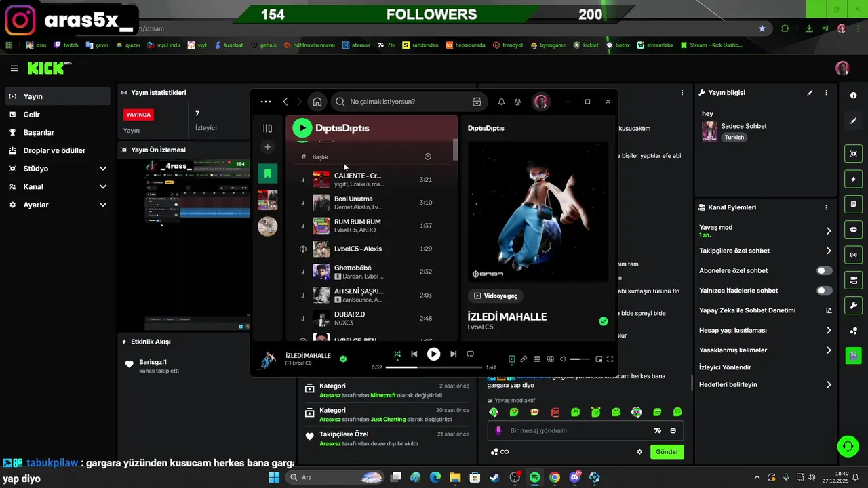This screenshot has width=868, height=488.
Task: Click the Gönder send button
Action: tap(667, 452)
